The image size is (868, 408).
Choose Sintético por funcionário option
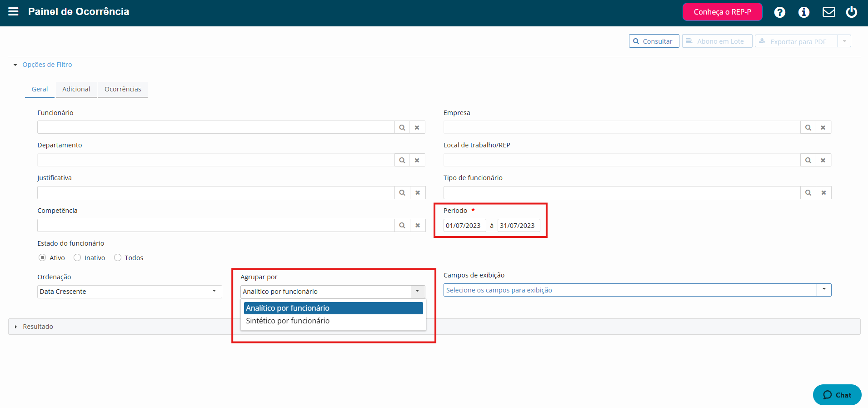tap(333, 321)
